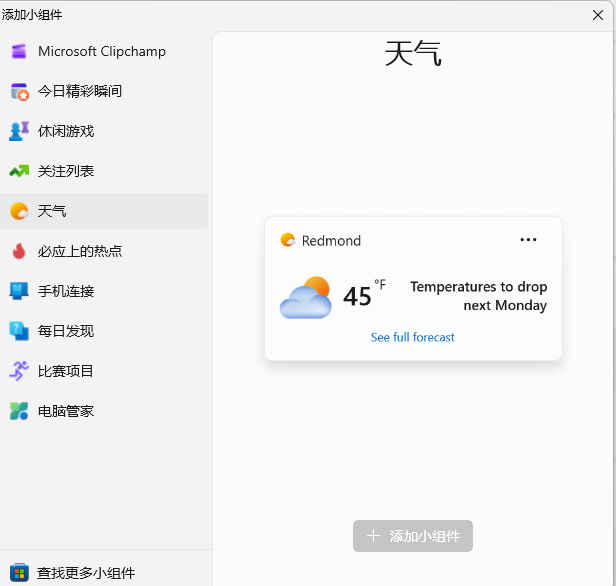Click the 天气 sun icon in sidebar

pyautogui.click(x=19, y=211)
